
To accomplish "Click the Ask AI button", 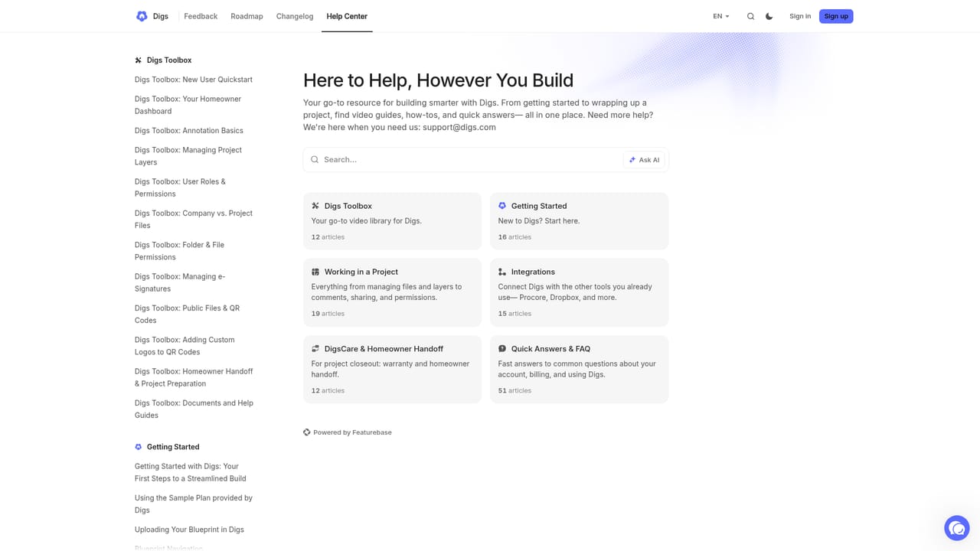I will pyautogui.click(x=645, y=160).
